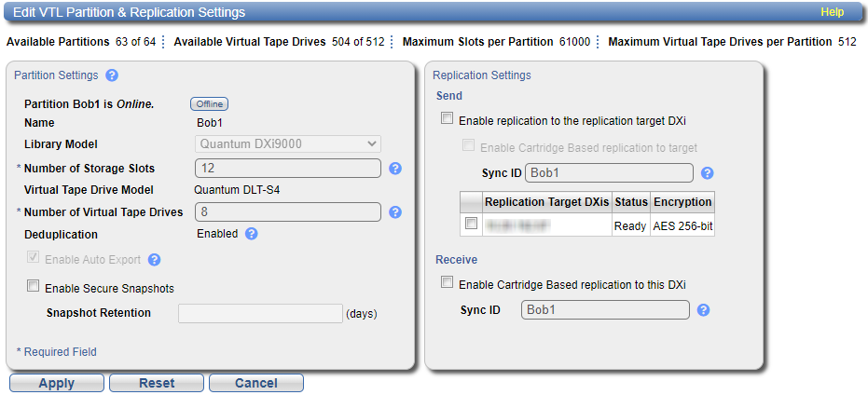The width and height of the screenshot is (868, 395).
Task: Open help for Number of Storage Slots
Action: pos(394,169)
